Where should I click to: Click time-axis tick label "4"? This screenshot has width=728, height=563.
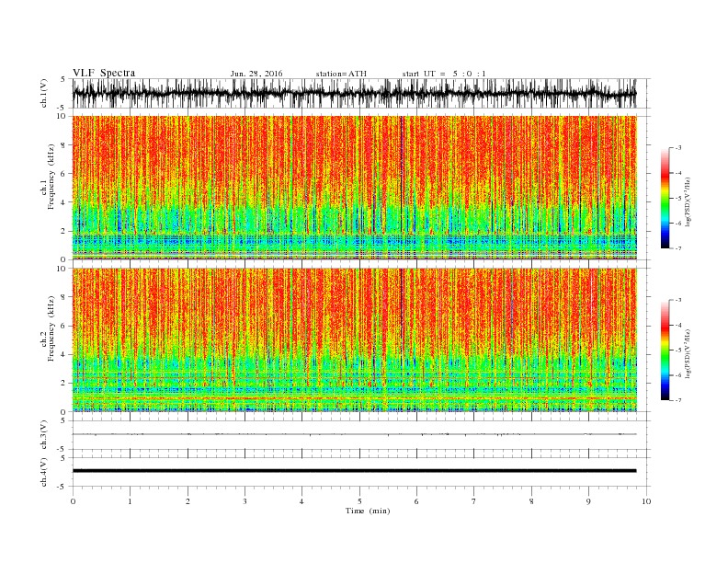pos(301,501)
